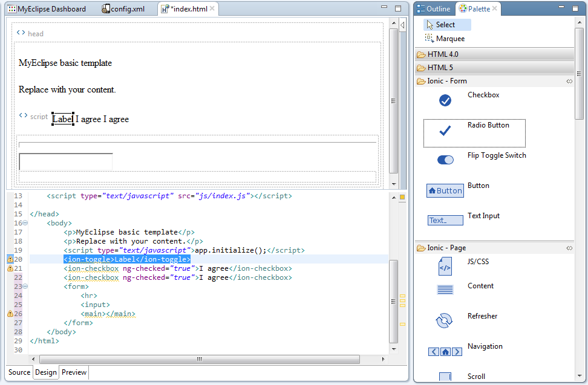Select the Checkbox palette icon
Screen dimensions: 588x385
[x=445, y=100]
